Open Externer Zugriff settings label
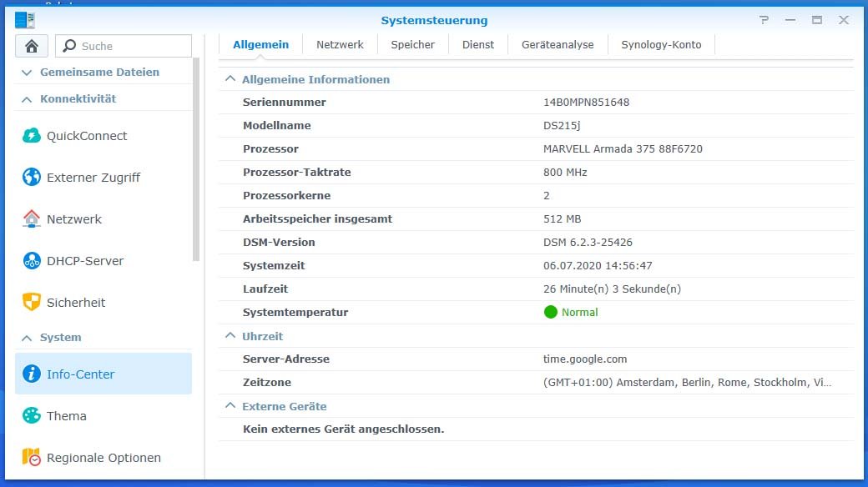868x487 pixels. click(x=93, y=178)
